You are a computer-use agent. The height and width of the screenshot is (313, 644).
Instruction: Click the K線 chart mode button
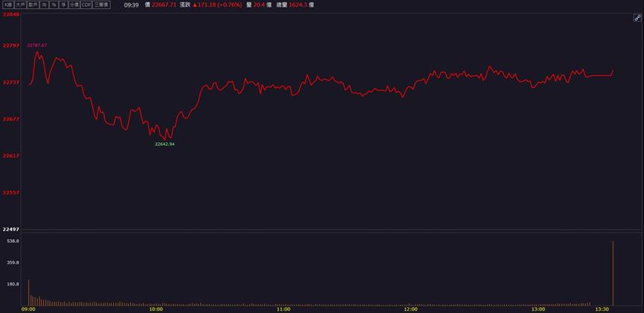[9, 5]
